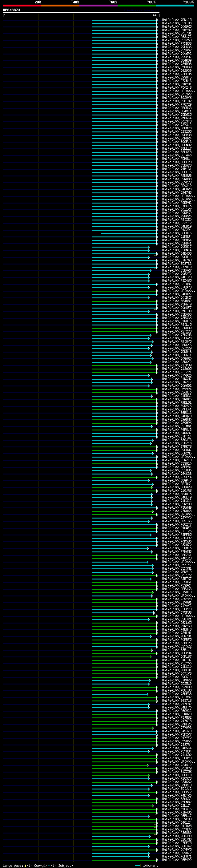
Task: Open hit UniRef100_C0BKL8
Action: point(177,785)
